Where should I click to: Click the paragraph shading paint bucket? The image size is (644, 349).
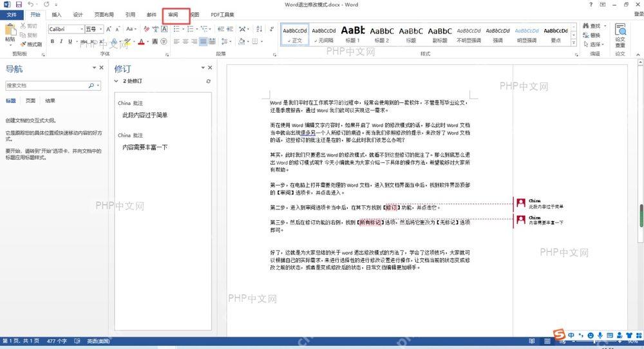pyautogui.click(x=241, y=41)
